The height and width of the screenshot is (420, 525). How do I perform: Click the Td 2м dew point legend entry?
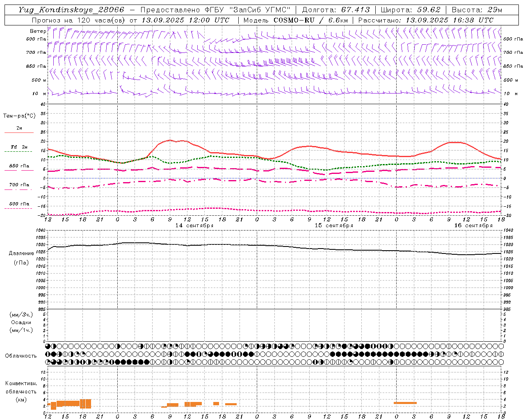pyautogui.click(x=19, y=147)
